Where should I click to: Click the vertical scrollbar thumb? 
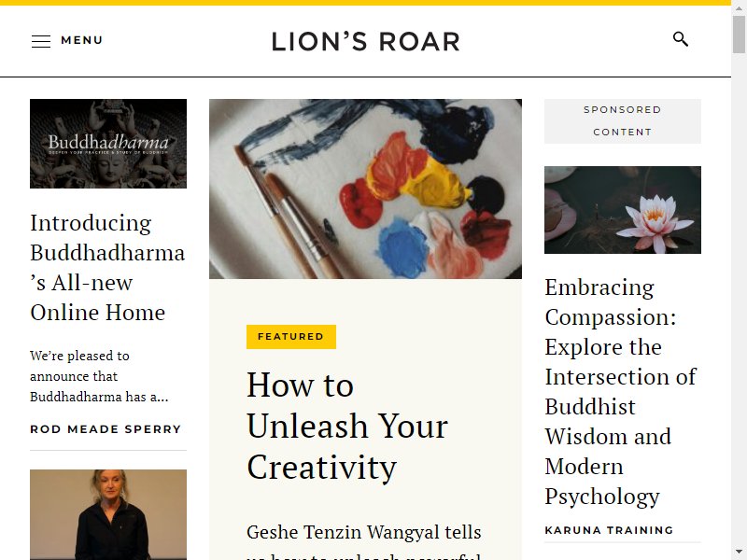tap(739, 34)
